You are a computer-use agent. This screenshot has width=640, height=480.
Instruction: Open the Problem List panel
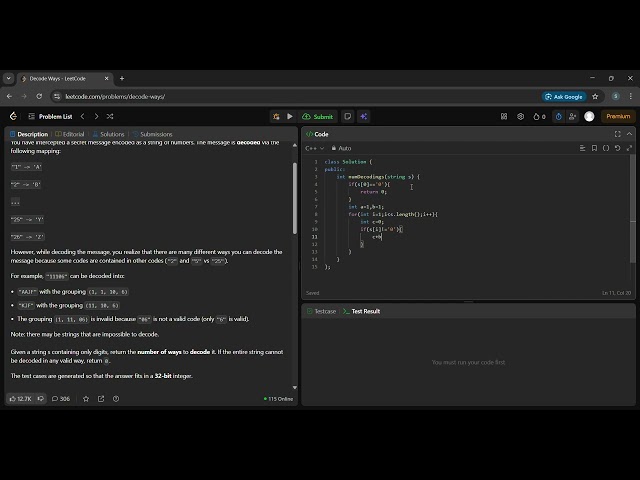click(51, 116)
